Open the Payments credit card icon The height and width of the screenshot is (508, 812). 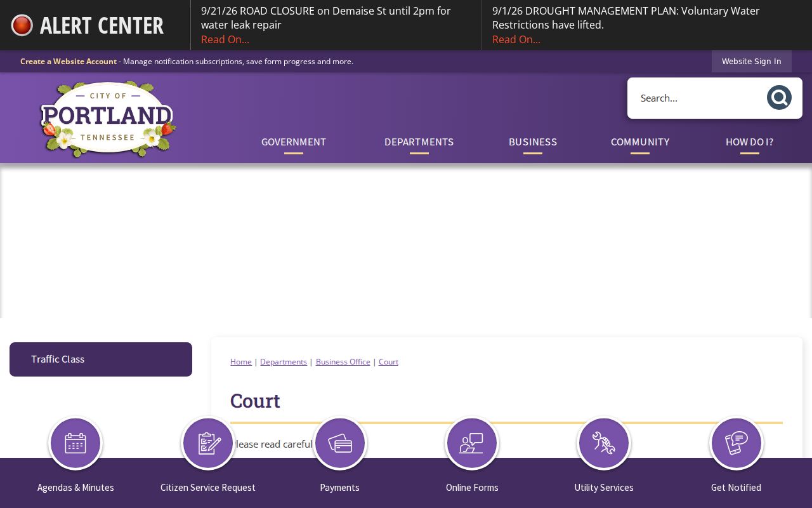pos(340,443)
